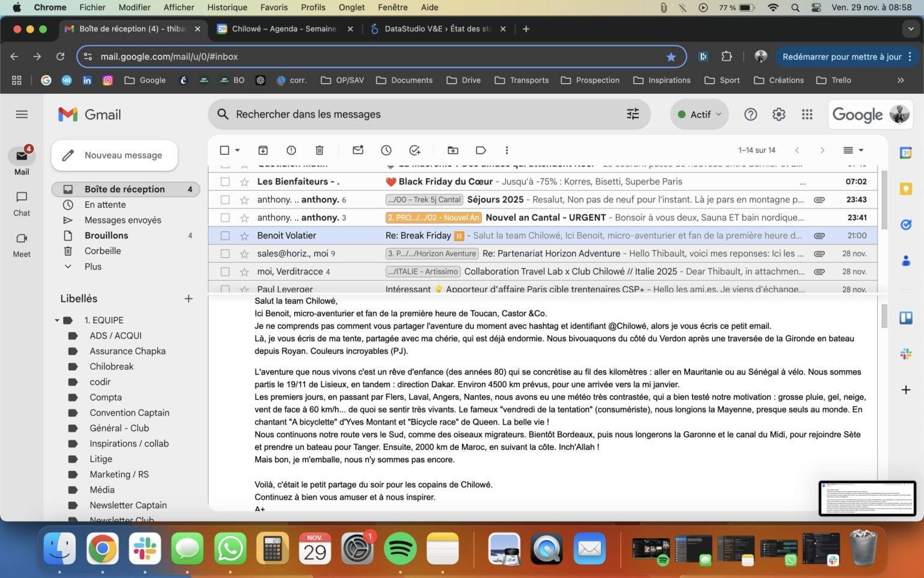Screen dimensions: 924x578
Task: Tick checkbox for Séjours 2025 email
Action: pos(225,199)
